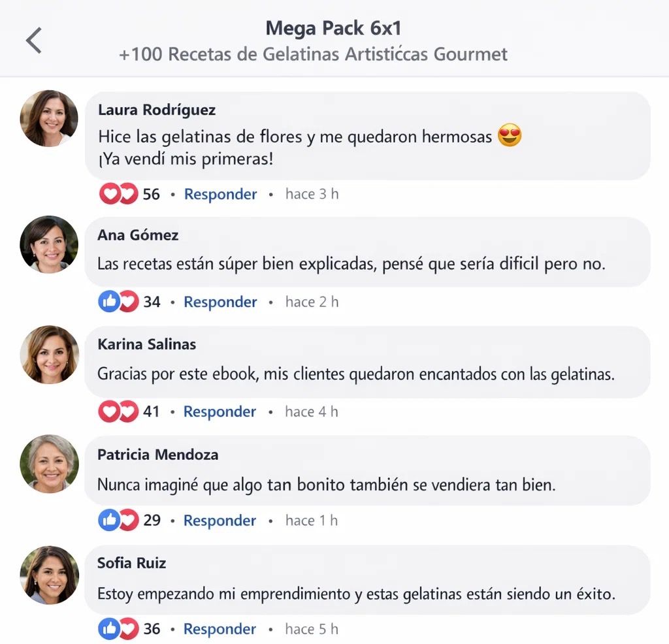Image resolution: width=669 pixels, height=644 pixels.
Task: Click Responder under Ana Gómez's comment
Action: pos(220,302)
